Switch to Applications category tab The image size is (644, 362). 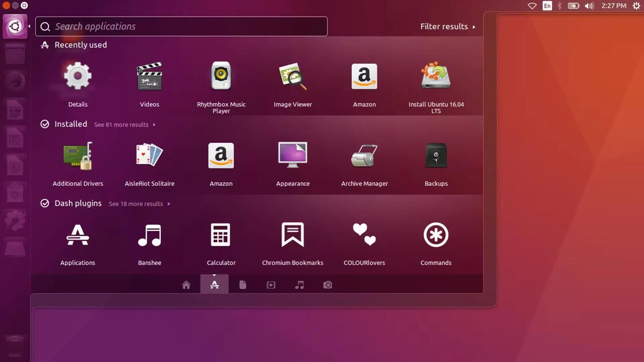pos(214,285)
